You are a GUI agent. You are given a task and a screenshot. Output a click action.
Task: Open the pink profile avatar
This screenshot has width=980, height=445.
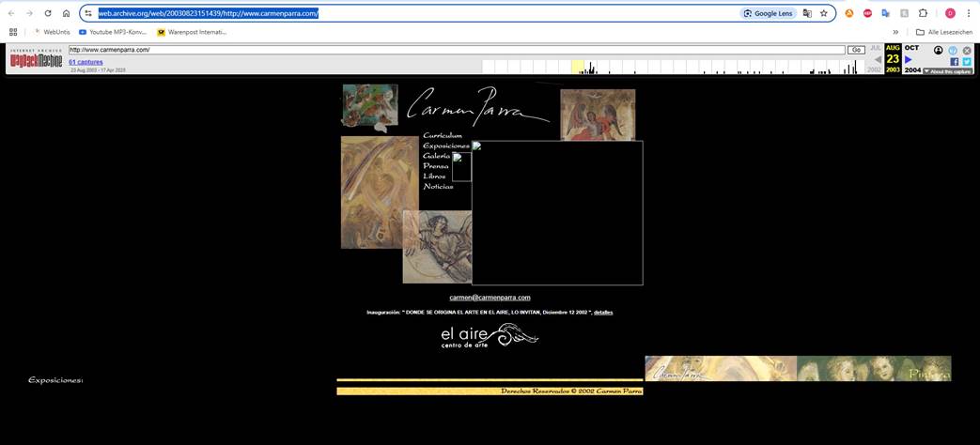[x=950, y=13]
